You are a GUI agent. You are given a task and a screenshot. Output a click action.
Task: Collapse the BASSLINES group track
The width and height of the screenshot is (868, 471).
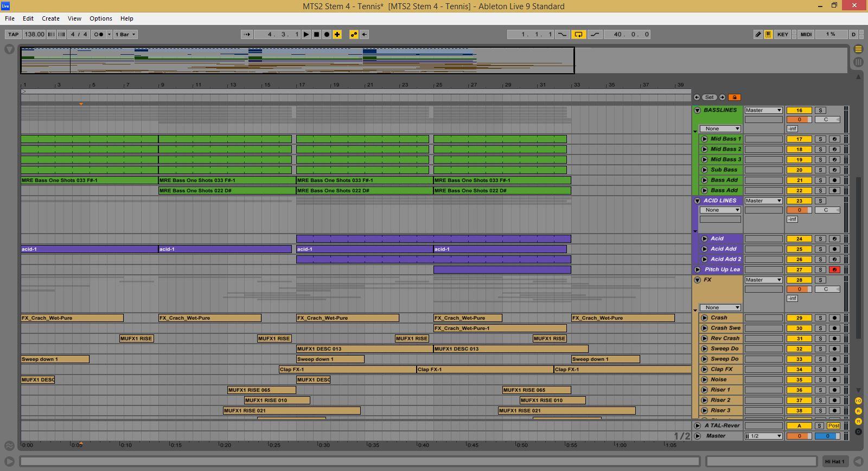tap(698, 110)
